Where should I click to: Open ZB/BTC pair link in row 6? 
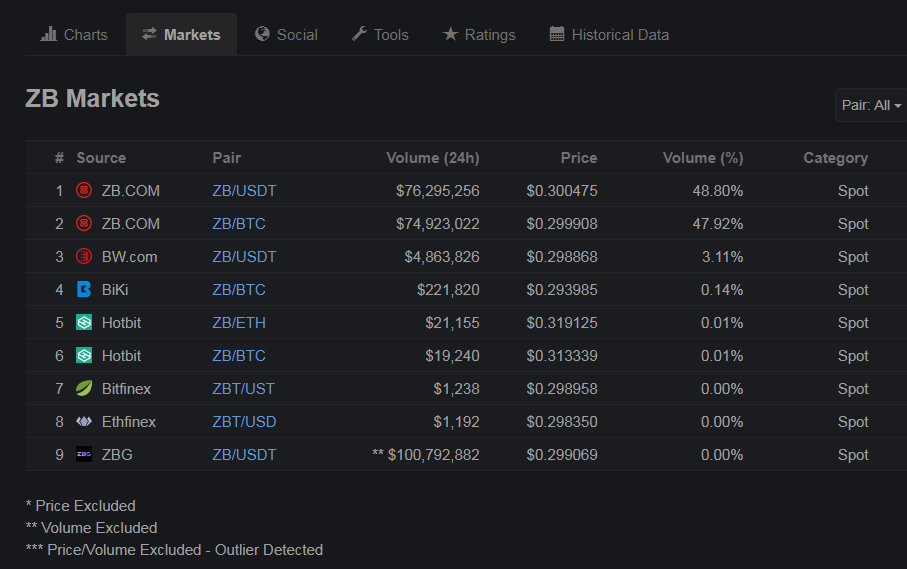coord(239,356)
